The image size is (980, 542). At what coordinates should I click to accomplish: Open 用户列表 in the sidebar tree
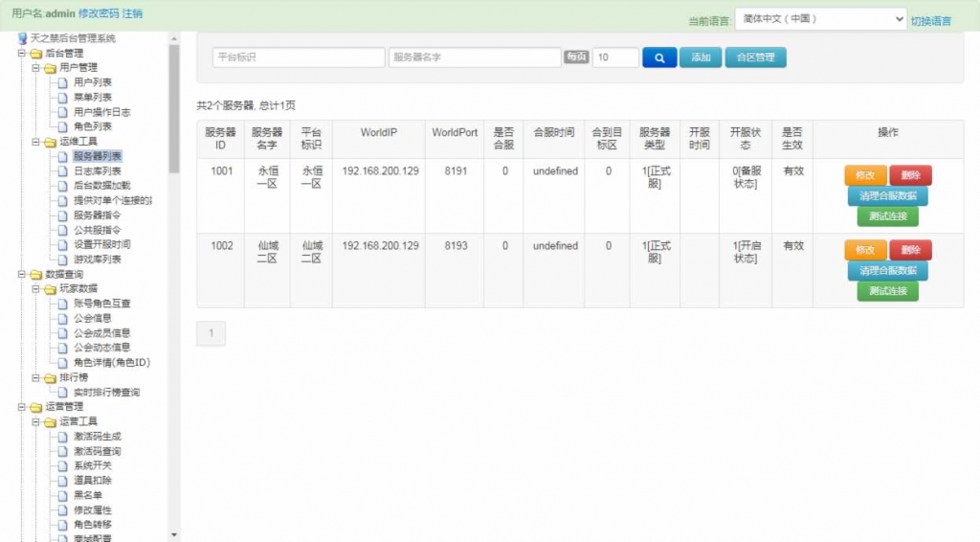[x=92, y=82]
